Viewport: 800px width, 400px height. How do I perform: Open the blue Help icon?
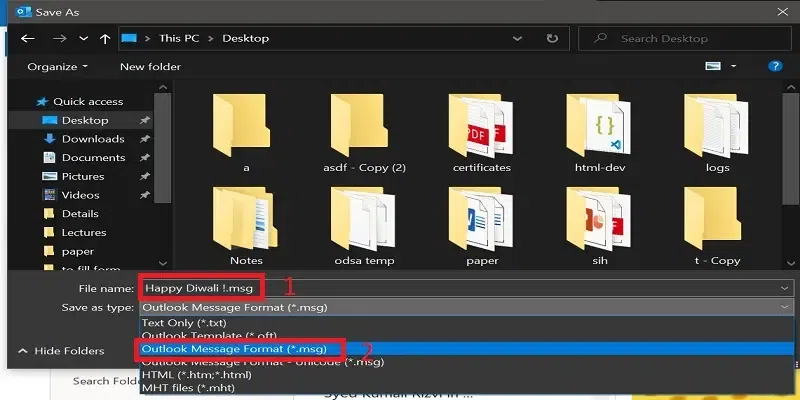pos(775,66)
